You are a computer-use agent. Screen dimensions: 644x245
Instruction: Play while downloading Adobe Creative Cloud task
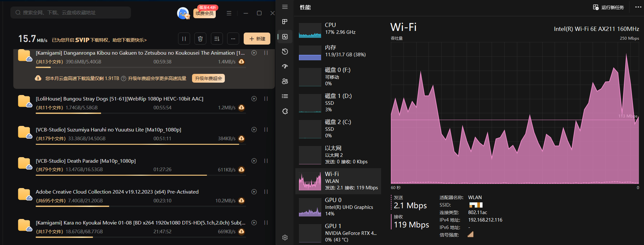pyautogui.click(x=254, y=192)
